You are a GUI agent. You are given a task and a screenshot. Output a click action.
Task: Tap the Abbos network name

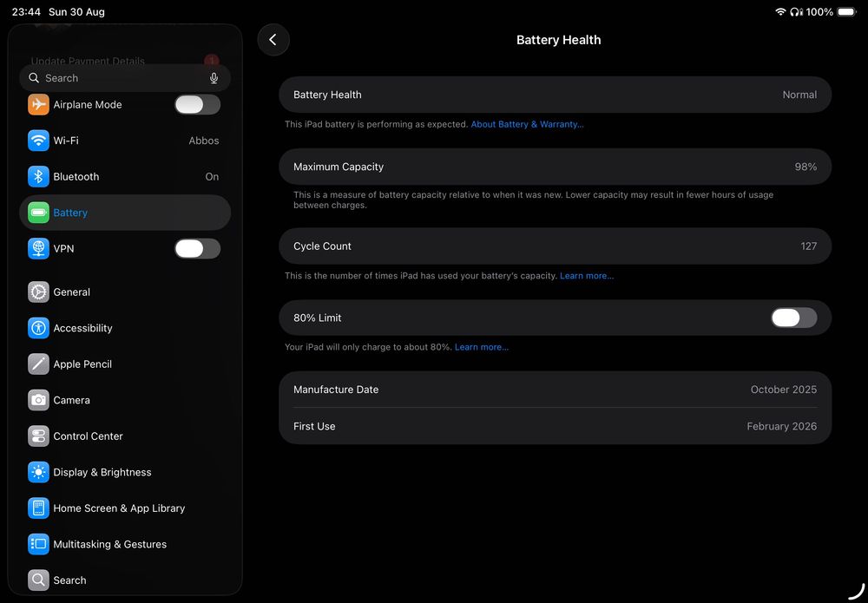[204, 141]
